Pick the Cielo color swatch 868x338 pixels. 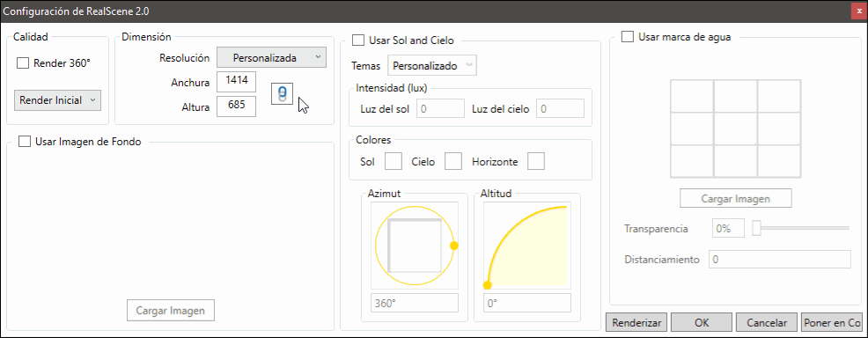tap(453, 162)
